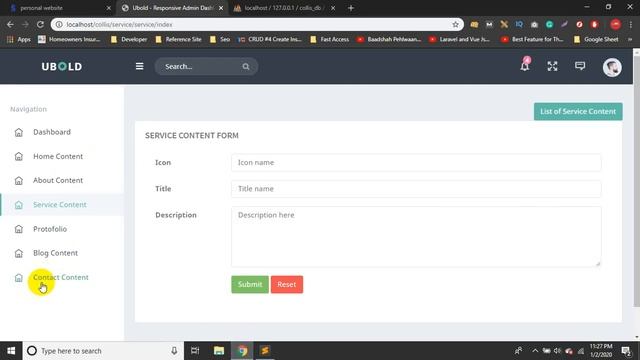This screenshot has height=360, width=640.
Task: Click the volume icon in system tray
Action: point(558,351)
